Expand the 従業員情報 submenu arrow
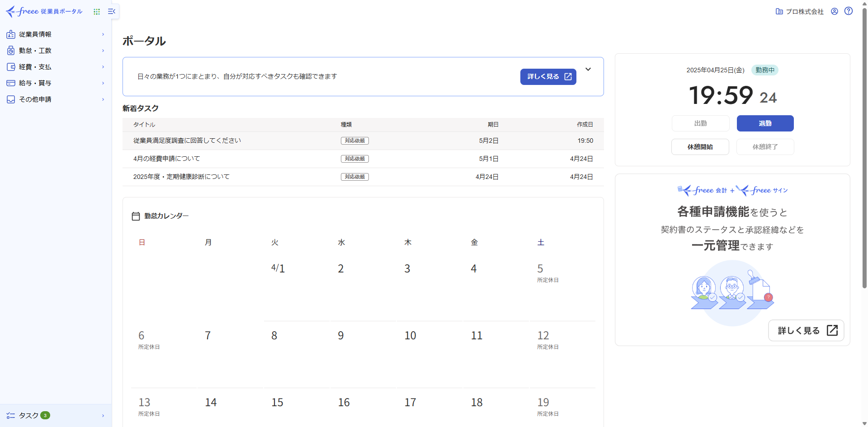Screen dimensions: 868x427 [103, 34]
